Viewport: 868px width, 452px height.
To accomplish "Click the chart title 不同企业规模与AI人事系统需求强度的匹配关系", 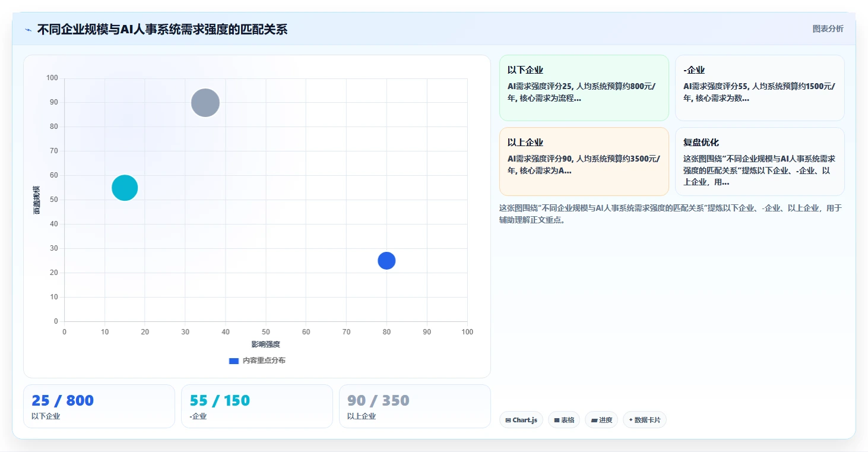I will point(162,29).
